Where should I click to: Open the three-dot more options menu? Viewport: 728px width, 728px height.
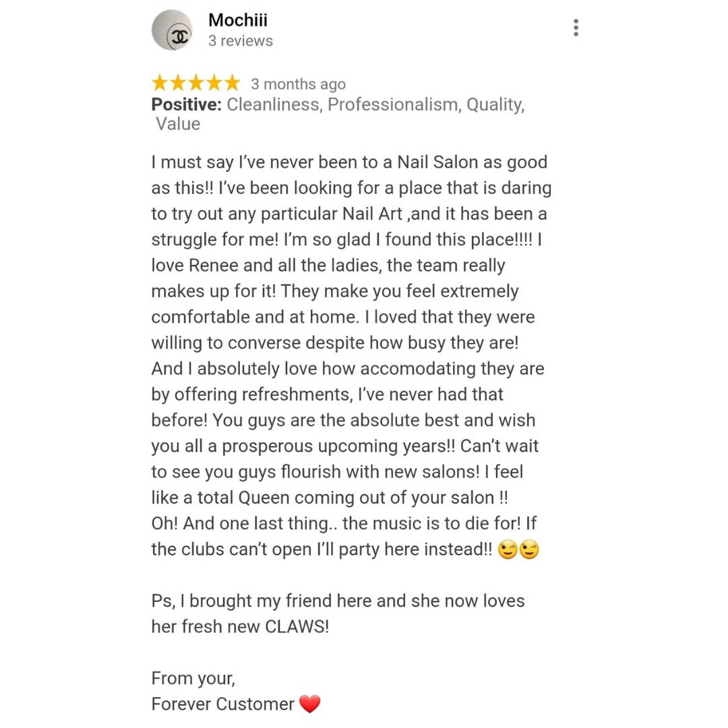(576, 28)
